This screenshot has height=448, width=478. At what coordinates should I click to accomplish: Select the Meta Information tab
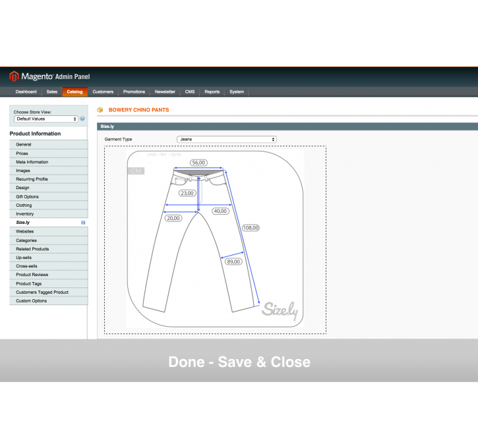pyautogui.click(x=49, y=162)
